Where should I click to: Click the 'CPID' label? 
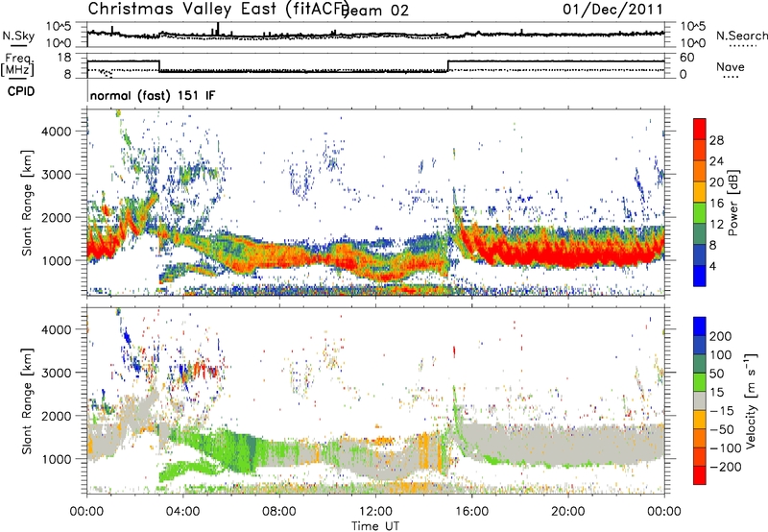(21, 91)
